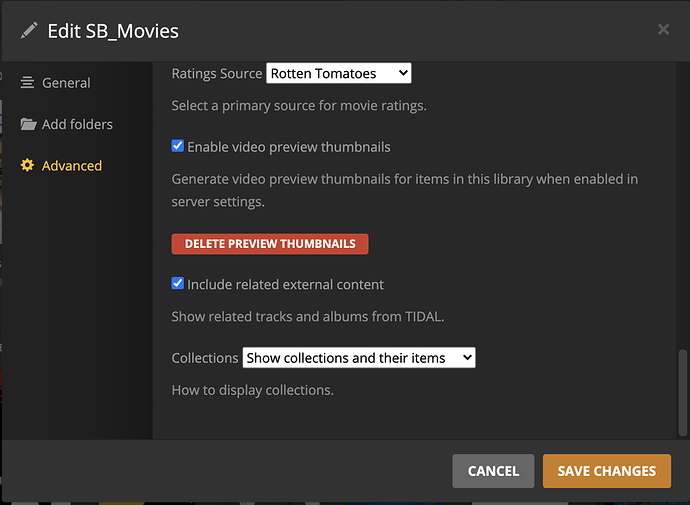Click the Advanced gear icon
Viewport: 690px width, 505px height.
pyautogui.click(x=28, y=166)
